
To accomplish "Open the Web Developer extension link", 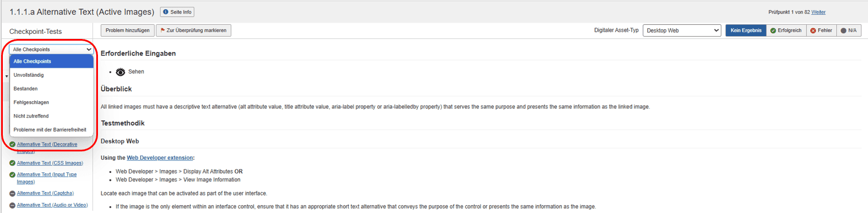I will coord(160,158).
